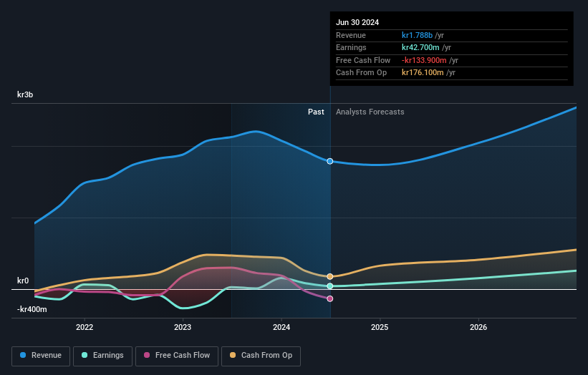Click the kr42.700m earnings value
This screenshot has width=588, height=375.
[420, 47]
